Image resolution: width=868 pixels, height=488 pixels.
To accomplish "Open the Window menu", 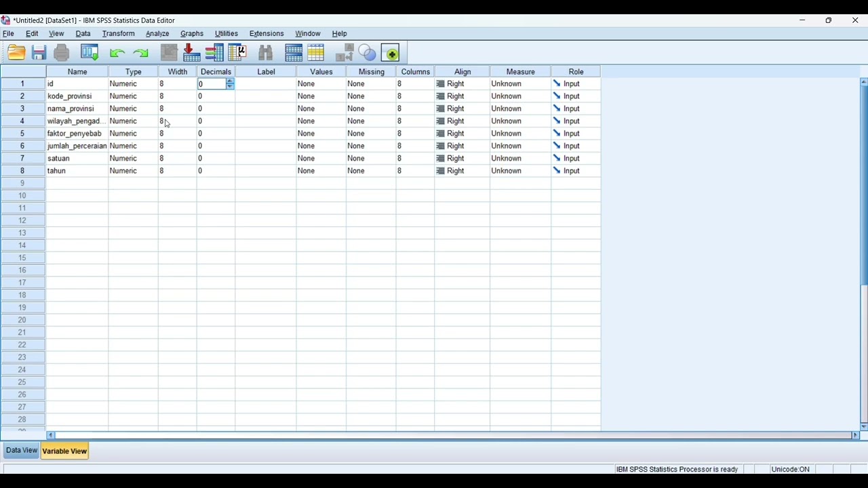I will (308, 33).
